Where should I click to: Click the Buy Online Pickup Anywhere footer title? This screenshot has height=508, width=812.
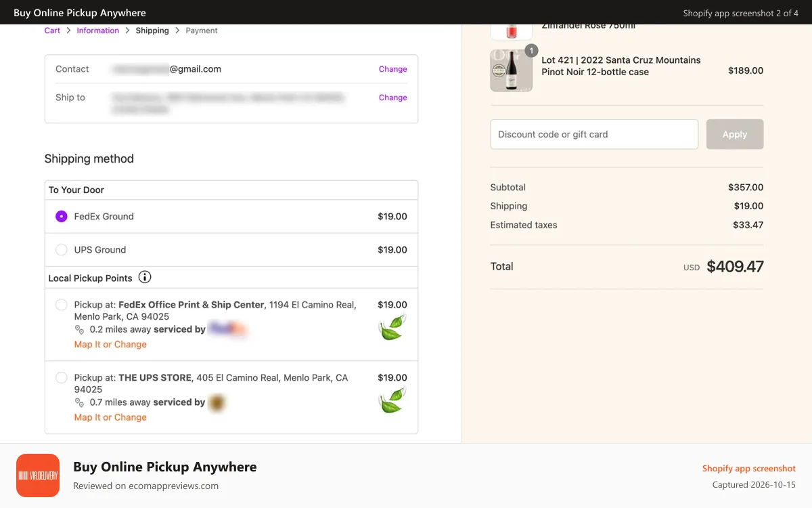tap(165, 467)
